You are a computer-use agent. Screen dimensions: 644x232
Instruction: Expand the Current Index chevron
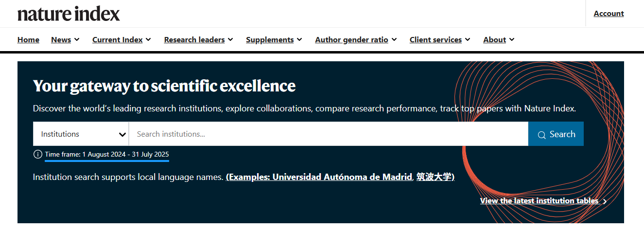coord(148,40)
